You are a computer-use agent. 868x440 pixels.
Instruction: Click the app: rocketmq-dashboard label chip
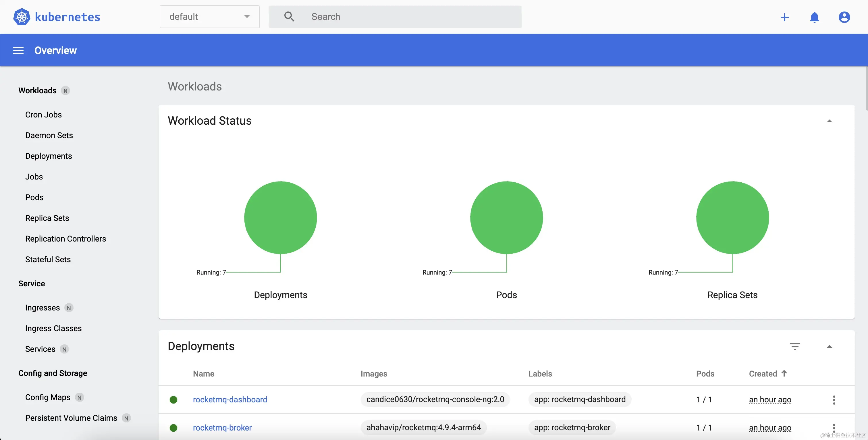[x=580, y=400]
